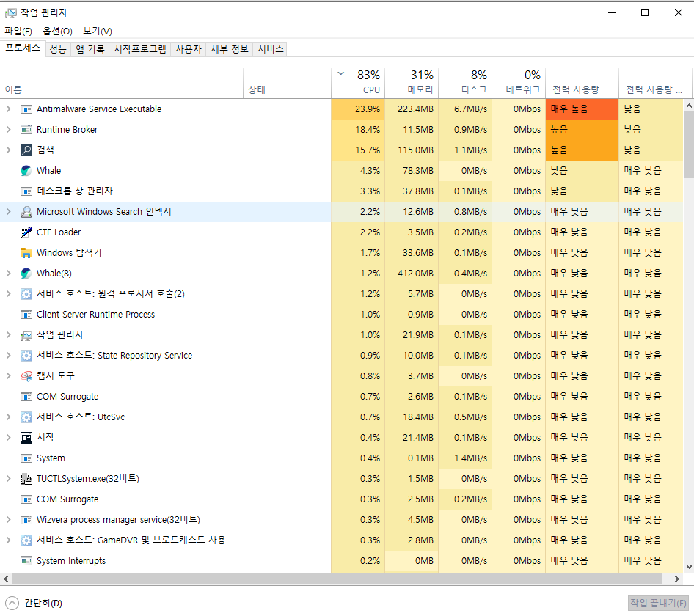Click the Wizvera process manager icon
694x616 pixels.
[26, 520]
